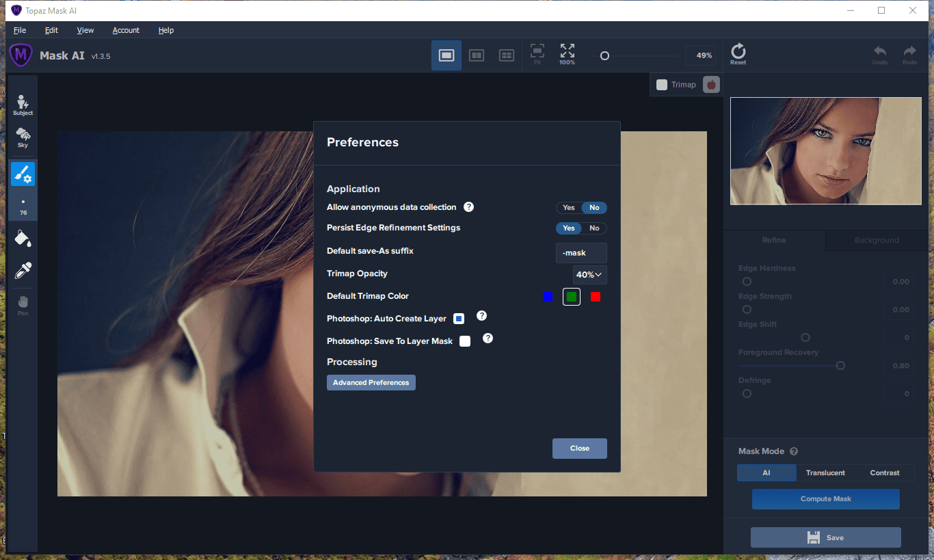Select the eyedropper color tool
This screenshot has width=934, height=560.
click(23, 270)
